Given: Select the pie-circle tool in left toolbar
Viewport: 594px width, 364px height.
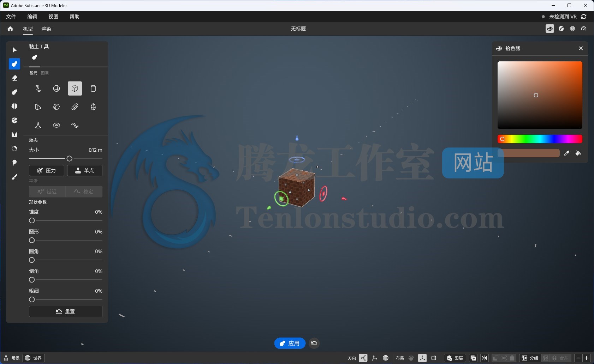Looking at the screenshot, I should click(x=14, y=148).
